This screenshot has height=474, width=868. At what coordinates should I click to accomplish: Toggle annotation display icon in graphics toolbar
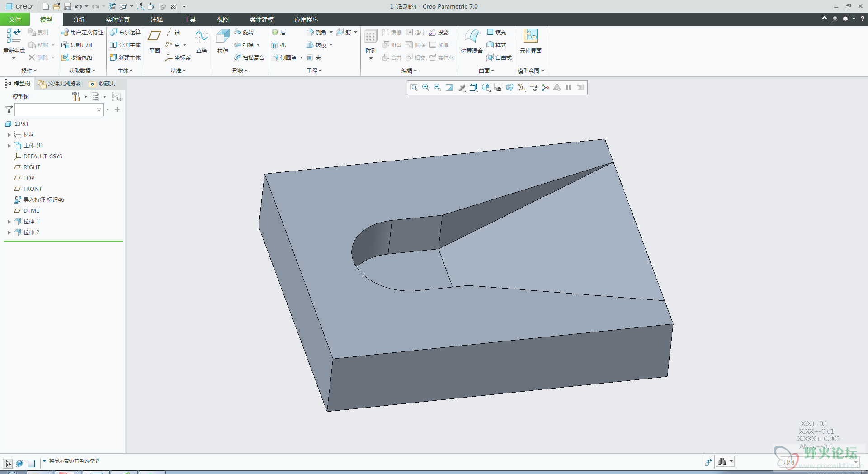click(533, 87)
